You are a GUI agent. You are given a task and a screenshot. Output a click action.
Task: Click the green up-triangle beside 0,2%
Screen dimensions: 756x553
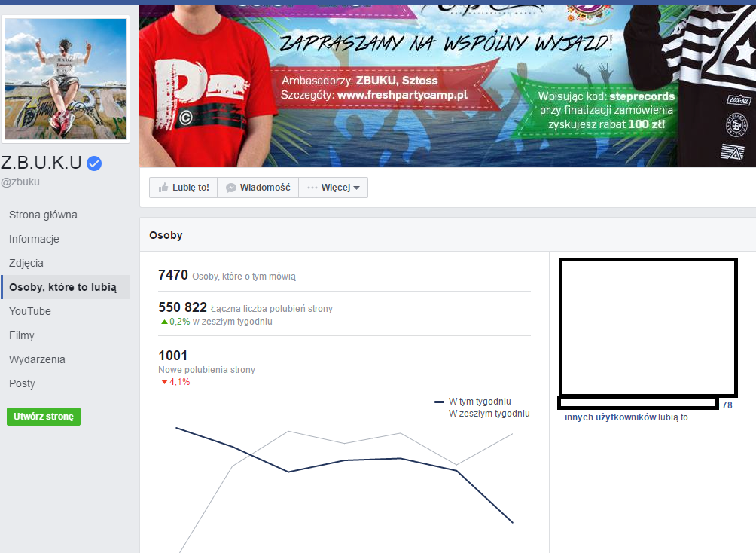coord(164,322)
